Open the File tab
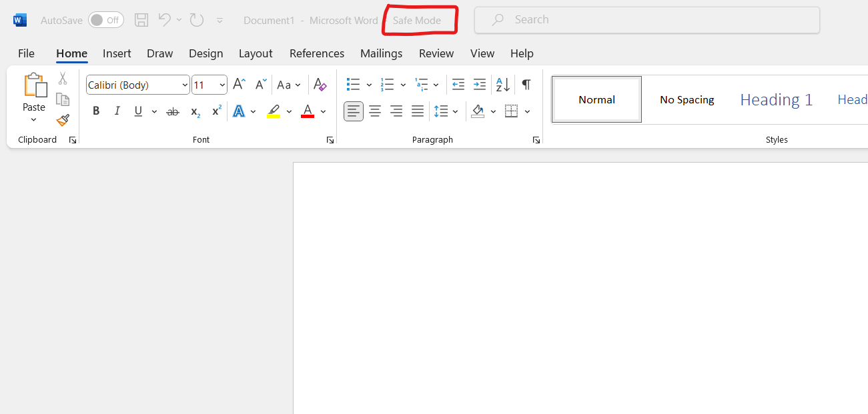Image resolution: width=868 pixels, height=414 pixels. pos(27,53)
